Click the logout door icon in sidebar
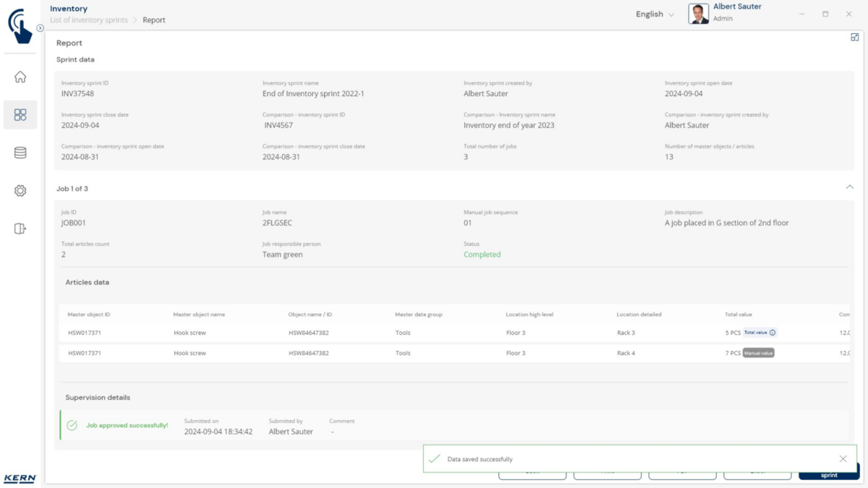Screen dimensions: 868x488 pos(20,229)
